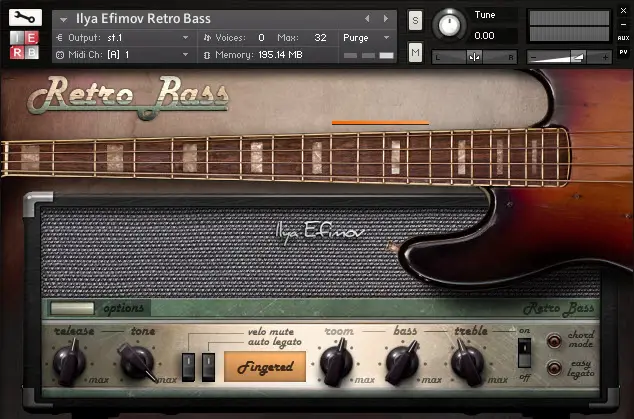This screenshot has width=634, height=419.
Task: Turn the bass knob
Action: point(402,362)
